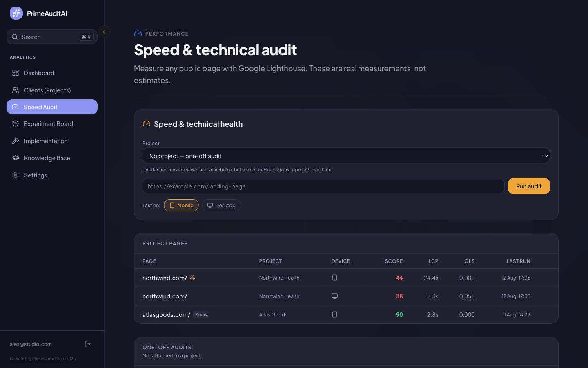Click the Experiment Board history icon
Screen dimensions: 588x368
tap(16, 123)
